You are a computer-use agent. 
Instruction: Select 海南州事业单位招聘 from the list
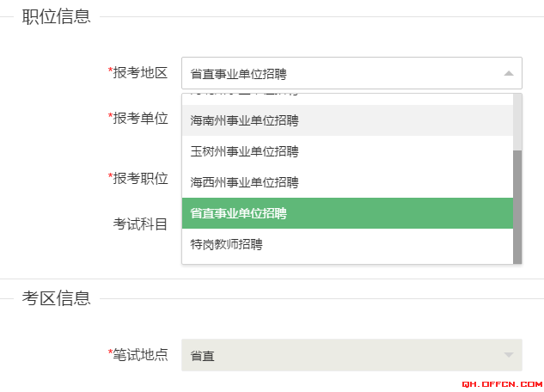pos(347,120)
